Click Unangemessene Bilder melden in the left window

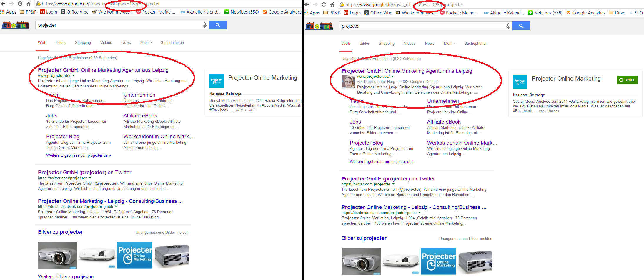click(x=162, y=233)
